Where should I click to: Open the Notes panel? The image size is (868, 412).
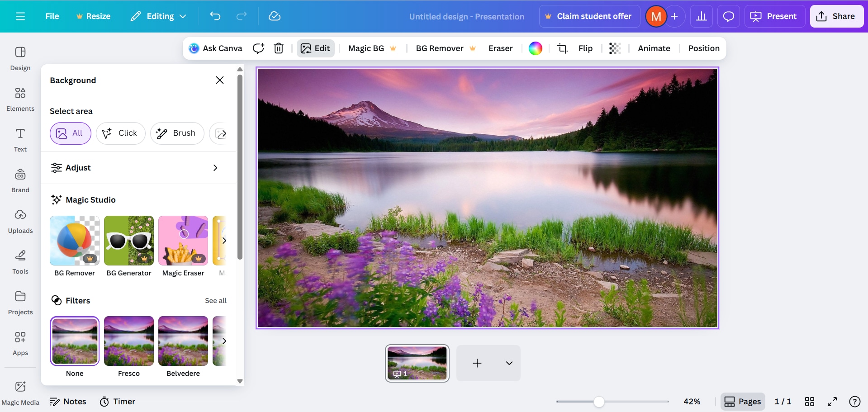click(x=68, y=402)
